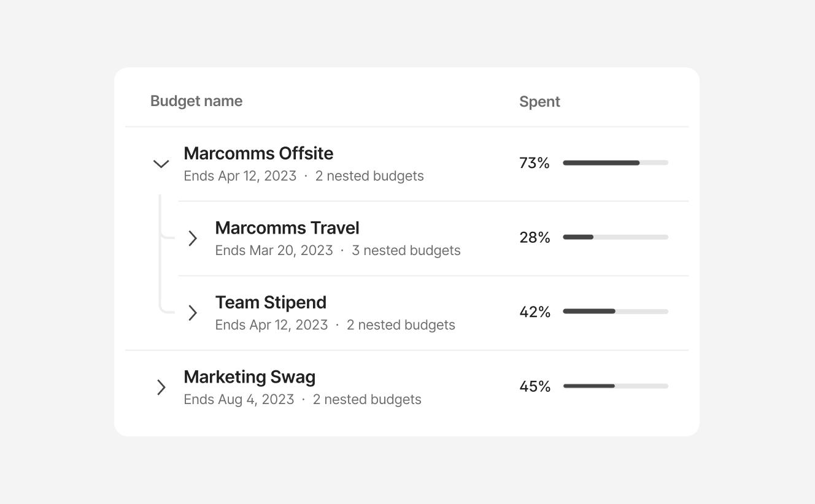Open the Marcomms Offsite budget details

(x=258, y=153)
